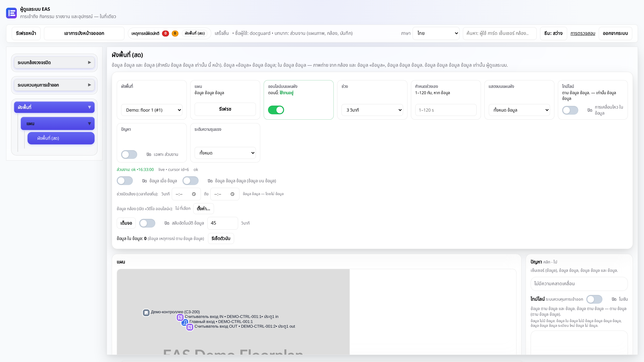644x362 pixels.
Task: Select the Главный вход door icon
Action: point(185,322)
